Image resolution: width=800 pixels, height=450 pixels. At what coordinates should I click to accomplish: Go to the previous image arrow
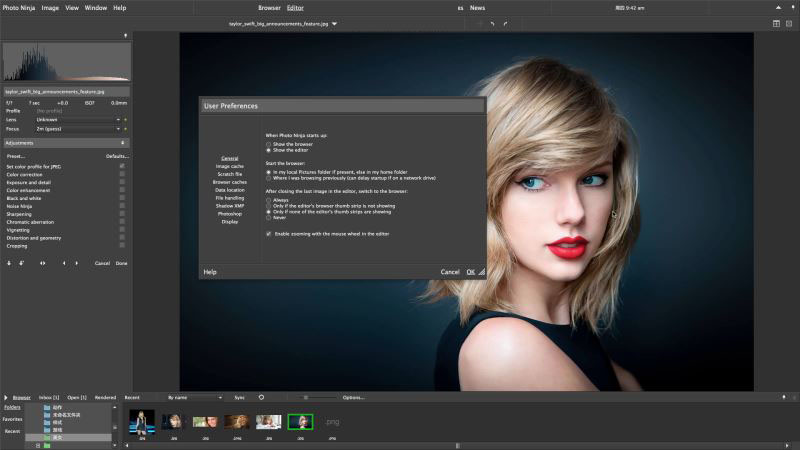coord(64,263)
